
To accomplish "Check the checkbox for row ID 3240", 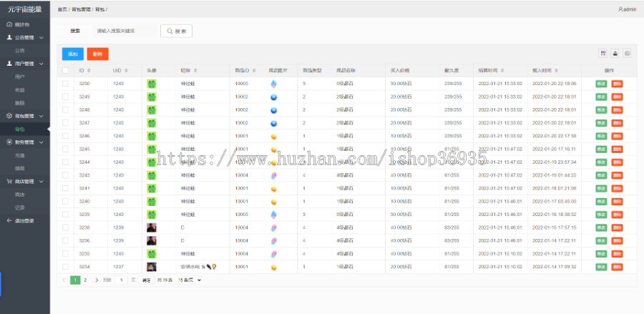I will coord(65,201).
